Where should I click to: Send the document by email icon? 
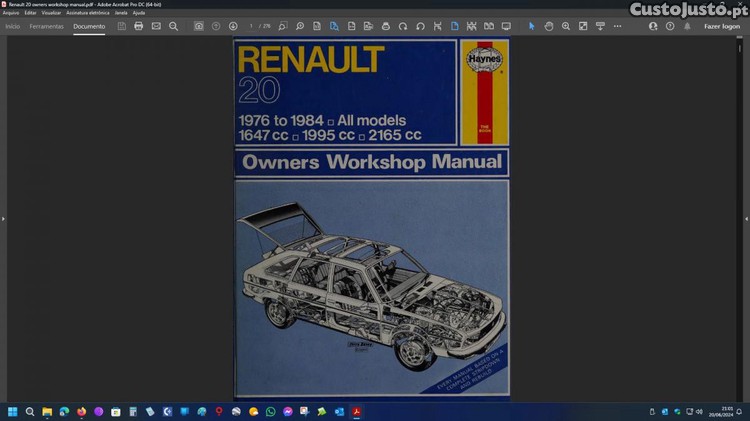tap(156, 26)
